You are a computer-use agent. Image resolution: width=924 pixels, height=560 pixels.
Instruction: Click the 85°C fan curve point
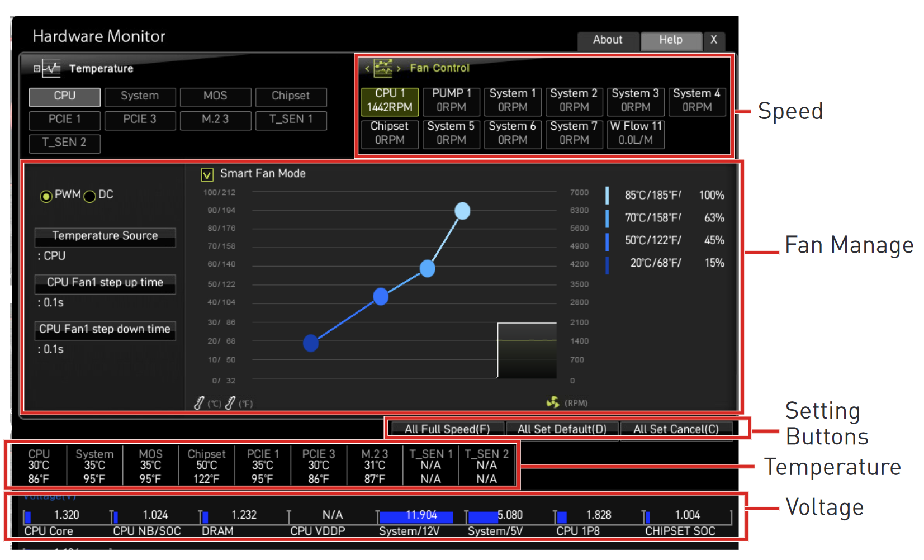click(x=462, y=211)
